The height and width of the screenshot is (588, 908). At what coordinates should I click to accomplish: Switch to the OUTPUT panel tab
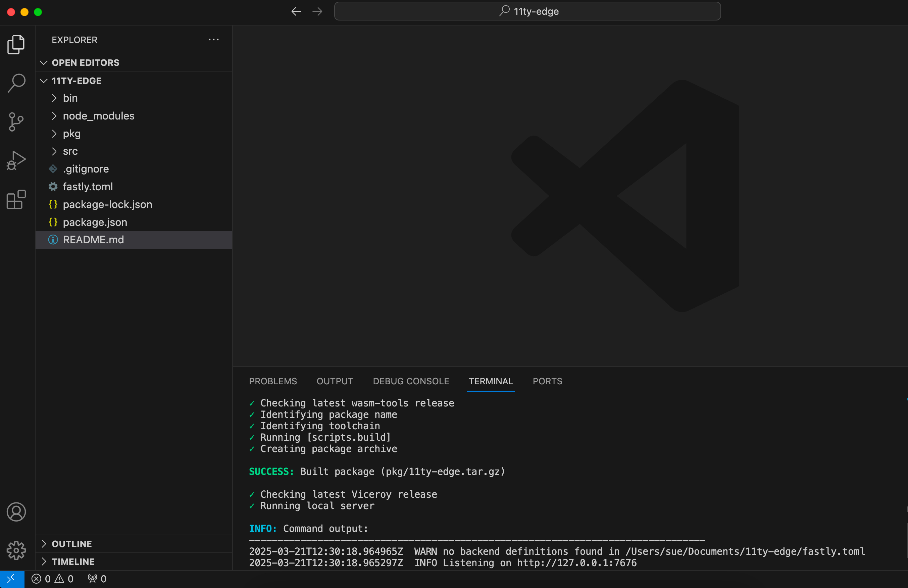pyautogui.click(x=335, y=381)
